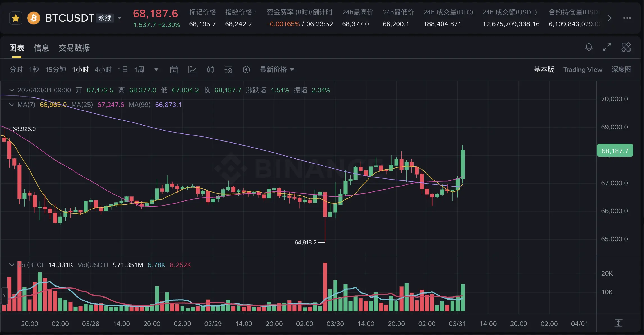Image resolution: width=644 pixels, height=335 pixels.
Task: Open chart display settings icon
Action: [x=228, y=70]
